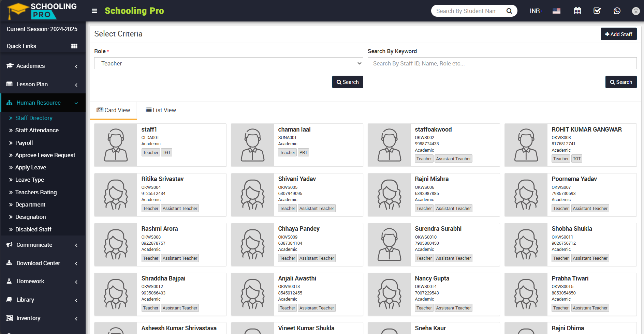Click Search button below keyword field
The width and height of the screenshot is (644, 334).
pyautogui.click(x=621, y=82)
